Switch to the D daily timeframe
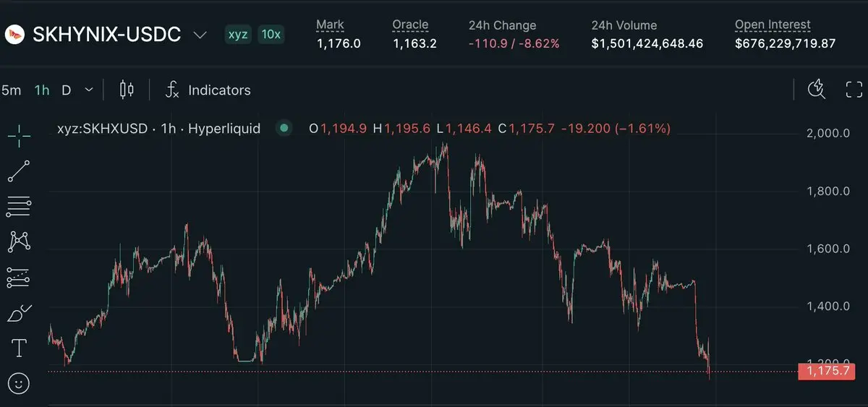The image size is (868, 407). point(66,90)
